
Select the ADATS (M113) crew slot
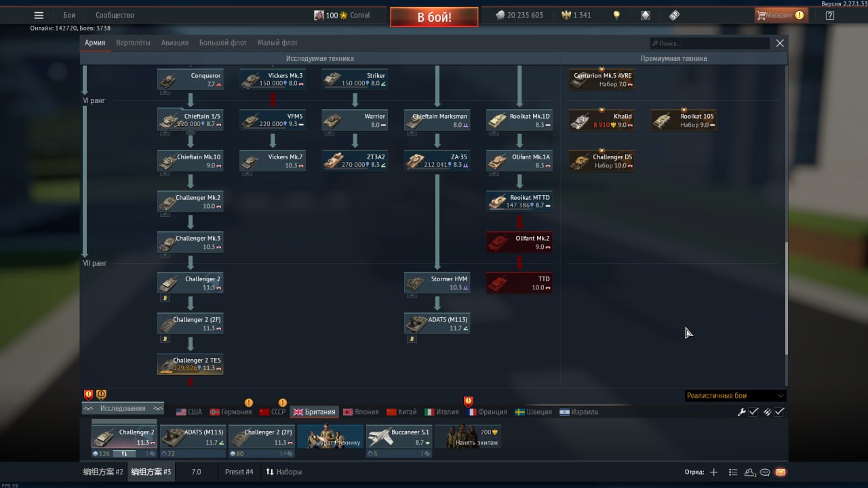193,437
